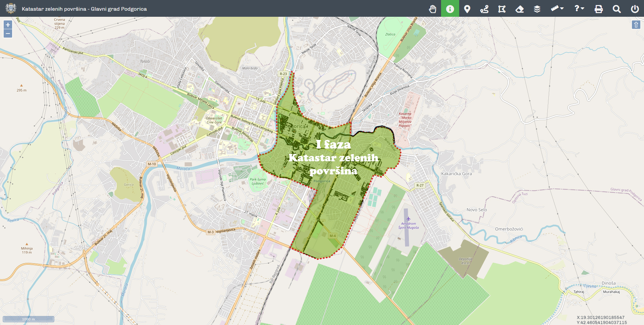Click the 'I faza' green zone label
Viewport: 644px width, 325px height.
tap(333, 145)
